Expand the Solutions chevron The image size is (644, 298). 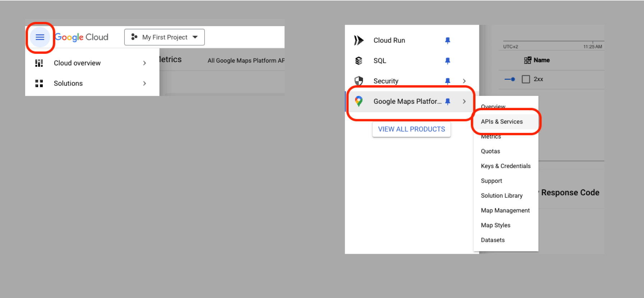tap(144, 83)
